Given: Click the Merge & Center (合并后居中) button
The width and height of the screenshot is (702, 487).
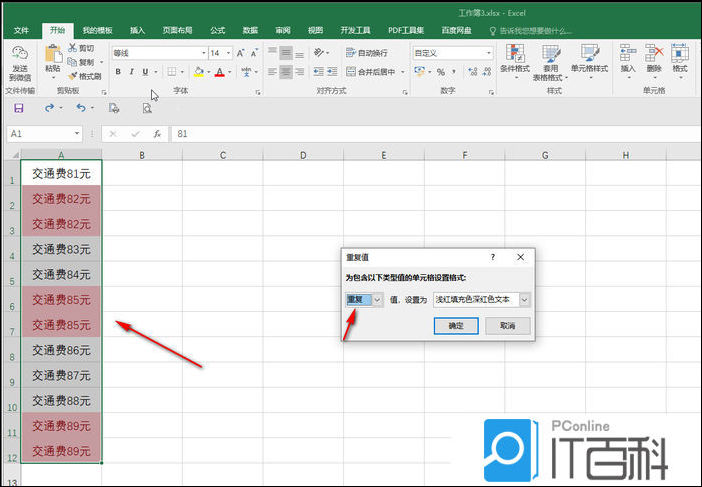Looking at the screenshot, I should [x=371, y=72].
